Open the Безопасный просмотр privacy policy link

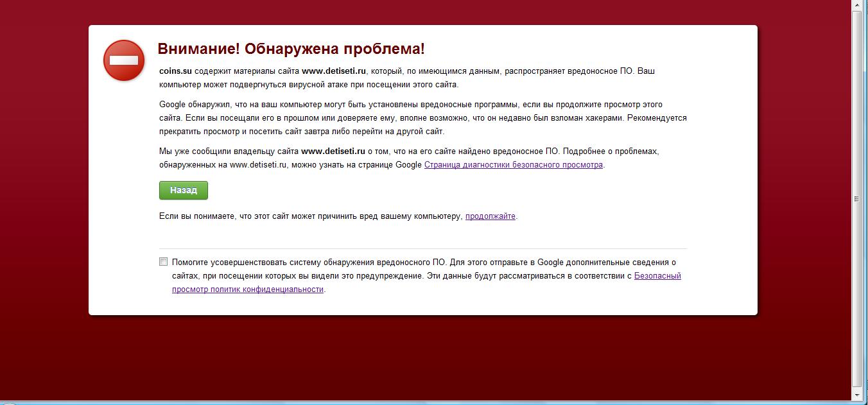pos(657,276)
